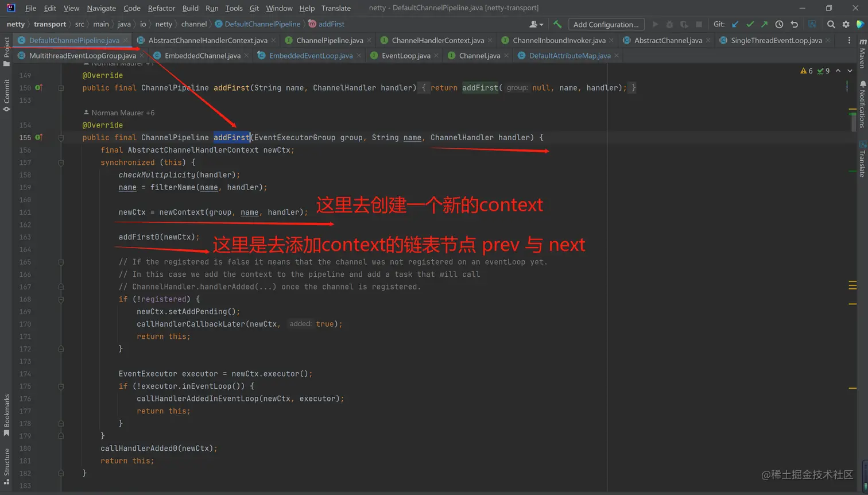Click the Stop square icon in toolbar
This screenshot has height=495, width=868.
(x=699, y=24)
